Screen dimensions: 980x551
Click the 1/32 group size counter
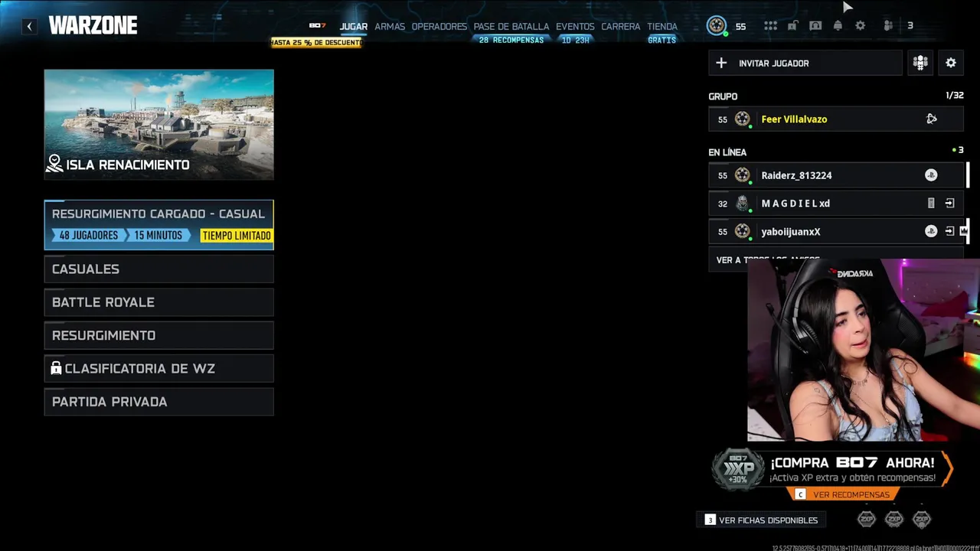tap(955, 96)
